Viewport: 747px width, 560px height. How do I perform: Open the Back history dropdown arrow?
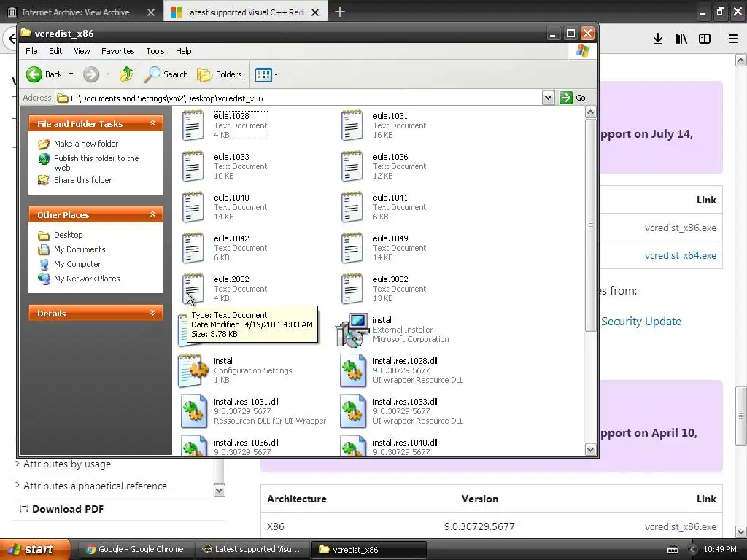[x=71, y=74]
